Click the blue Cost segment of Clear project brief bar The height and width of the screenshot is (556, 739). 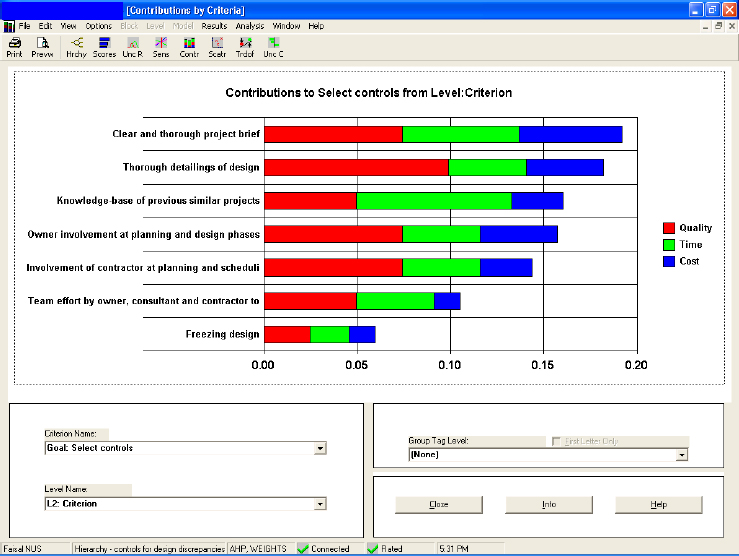[571, 134]
